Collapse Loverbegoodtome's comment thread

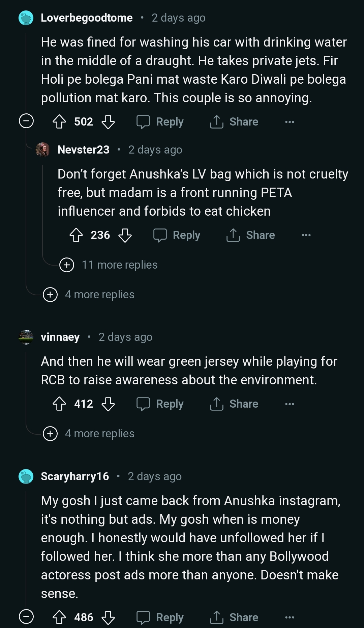(26, 121)
